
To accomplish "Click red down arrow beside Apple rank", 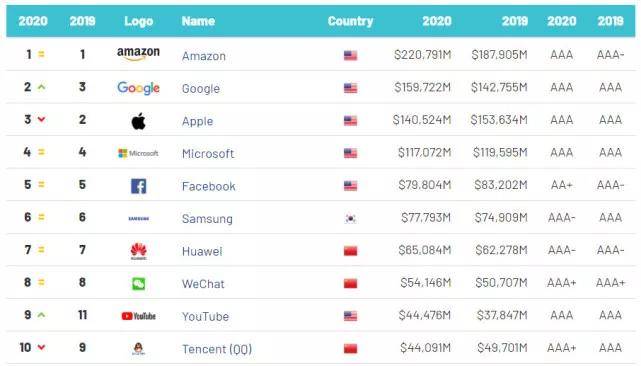I will (x=41, y=119).
